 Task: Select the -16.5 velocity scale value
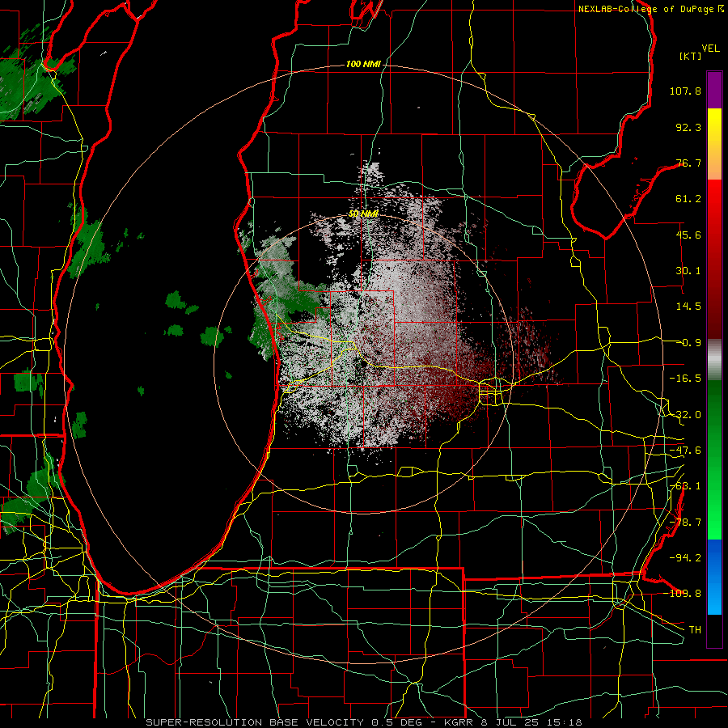point(685,379)
